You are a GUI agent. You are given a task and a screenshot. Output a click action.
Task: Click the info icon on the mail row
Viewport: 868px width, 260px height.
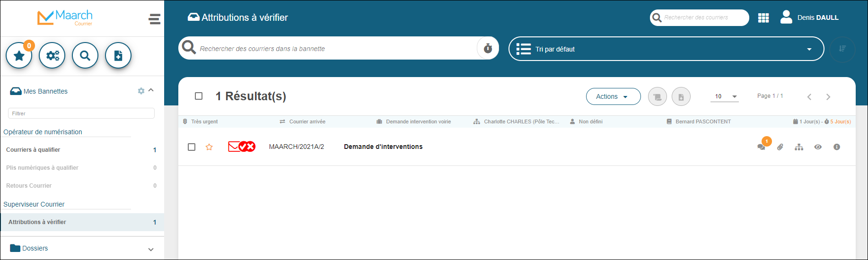[x=837, y=147]
